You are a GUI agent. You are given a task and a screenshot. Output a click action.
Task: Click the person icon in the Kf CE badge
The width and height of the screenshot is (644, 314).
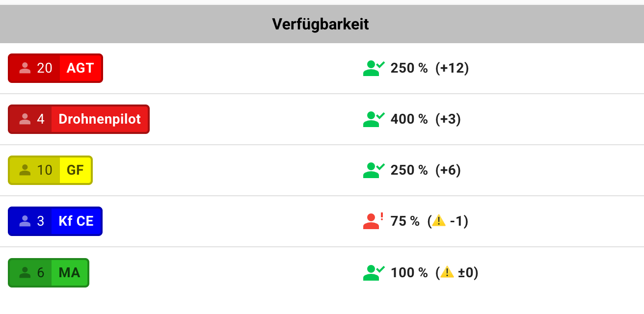coord(25,221)
